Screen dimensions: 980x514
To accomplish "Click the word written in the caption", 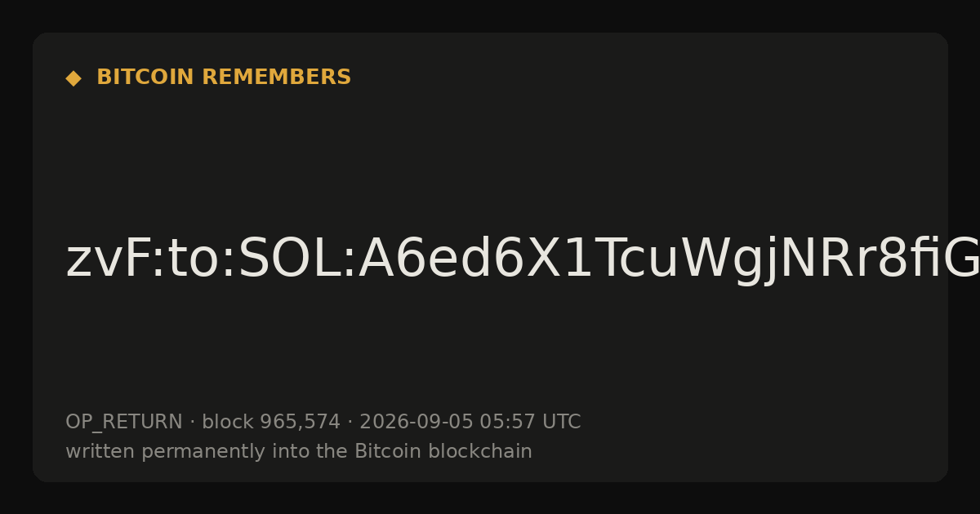I will point(92,452).
